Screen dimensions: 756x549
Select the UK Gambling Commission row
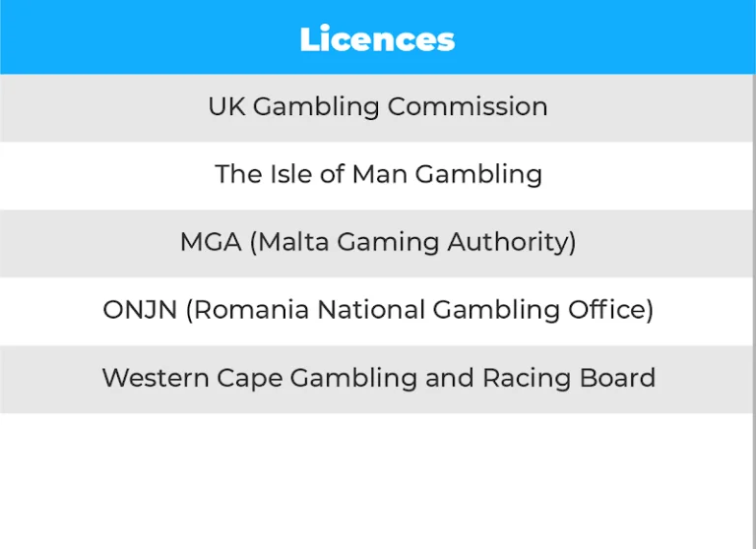(377, 108)
